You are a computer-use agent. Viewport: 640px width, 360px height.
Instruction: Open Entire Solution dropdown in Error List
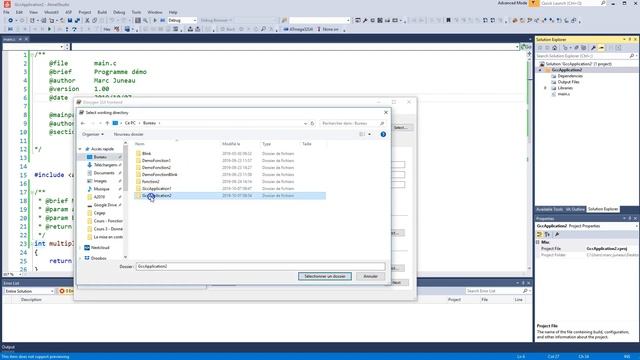[x=29, y=291]
